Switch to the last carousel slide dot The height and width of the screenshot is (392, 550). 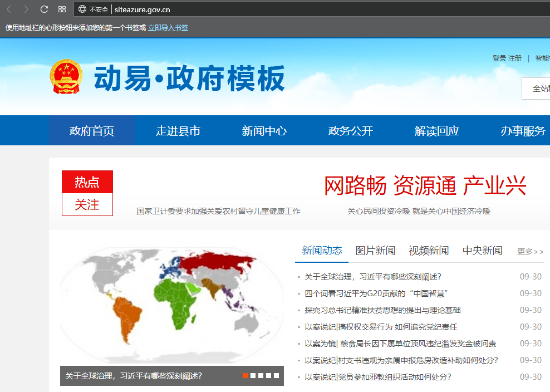pyautogui.click(x=276, y=376)
